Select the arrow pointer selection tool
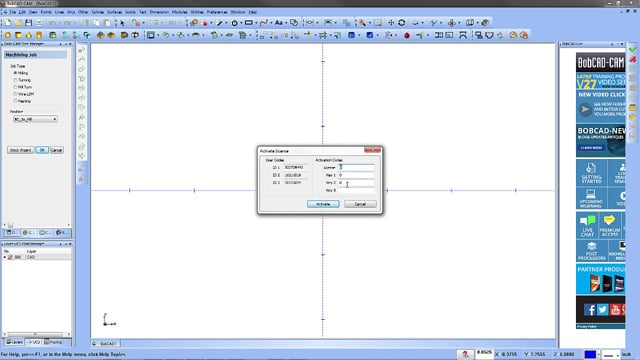Viewport: 640px width, 360px height. (x=122, y=23)
